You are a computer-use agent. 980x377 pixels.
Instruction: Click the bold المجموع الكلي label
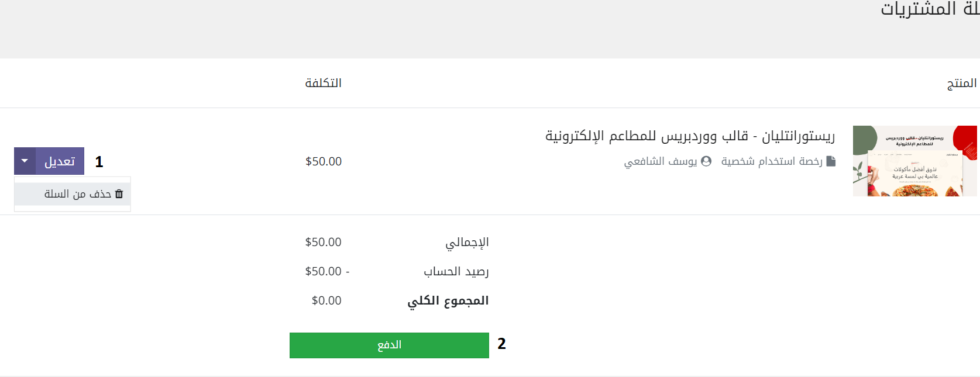pos(448,301)
